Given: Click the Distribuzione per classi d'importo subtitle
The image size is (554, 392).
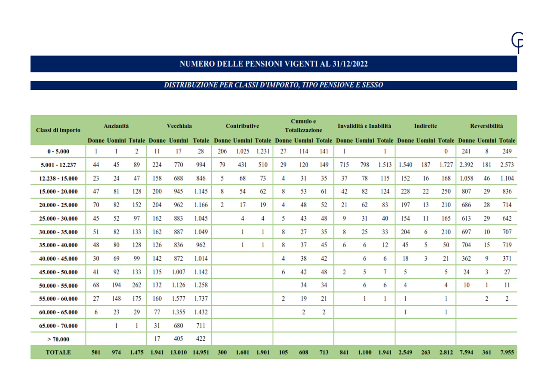Looking at the screenshot, I should point(274,85).
